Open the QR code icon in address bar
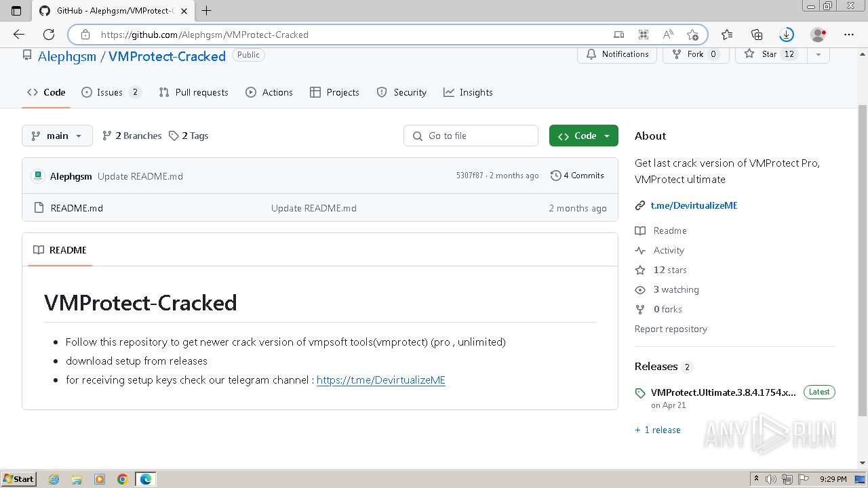 coord(644,35)
